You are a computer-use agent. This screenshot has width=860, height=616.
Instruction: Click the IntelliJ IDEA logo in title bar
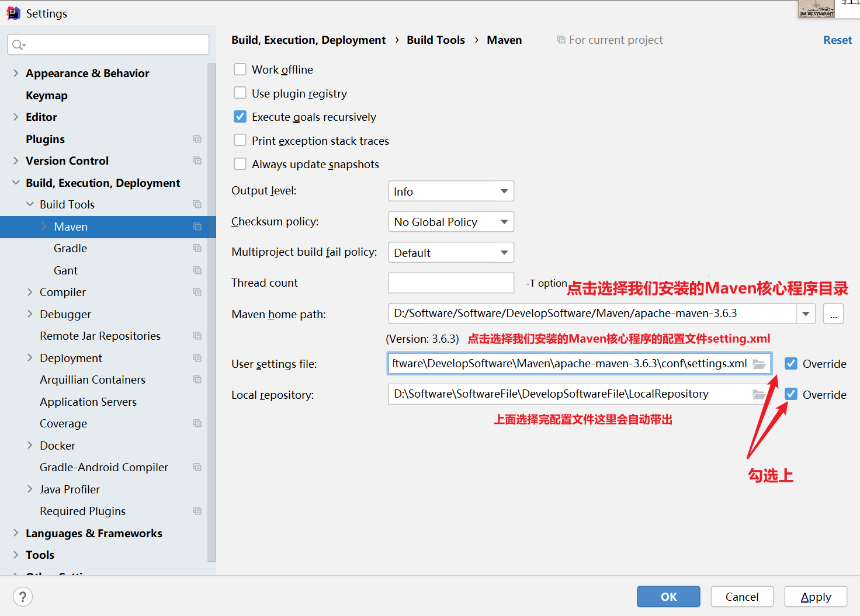[13, 13]
